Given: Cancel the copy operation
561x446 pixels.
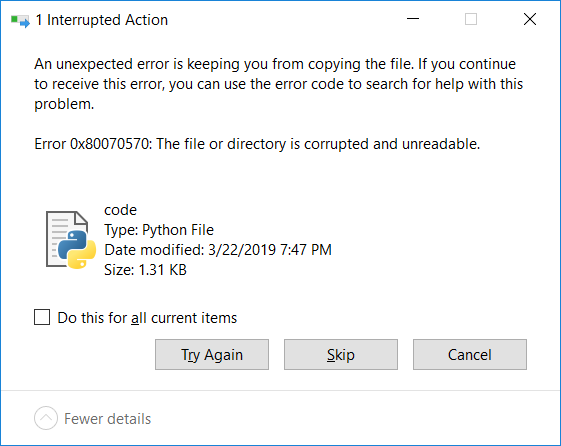Looking at the screenshot, I should pyautogui.click(x=470, y=354).
